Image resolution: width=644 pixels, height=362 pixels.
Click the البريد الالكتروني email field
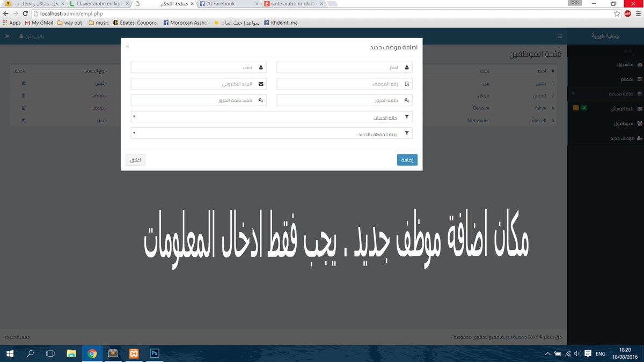click(x=199, y=84)
